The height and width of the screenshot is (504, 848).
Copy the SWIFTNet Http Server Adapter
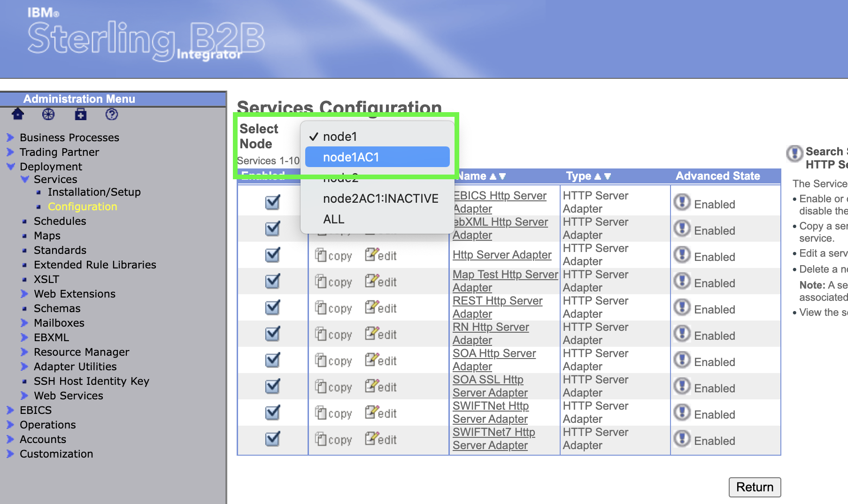(333, 413)
